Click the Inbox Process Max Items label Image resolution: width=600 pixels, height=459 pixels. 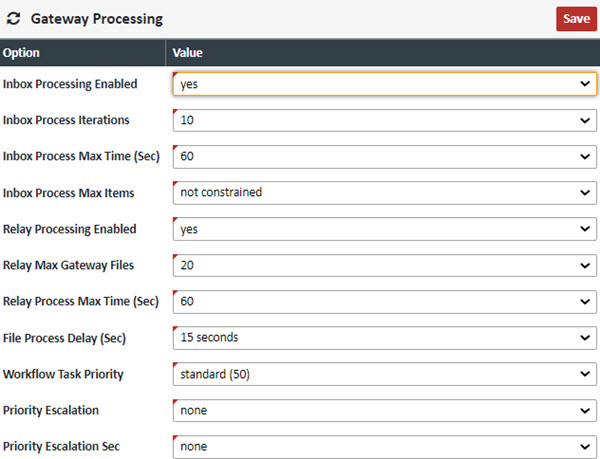(x=68, y=192)
